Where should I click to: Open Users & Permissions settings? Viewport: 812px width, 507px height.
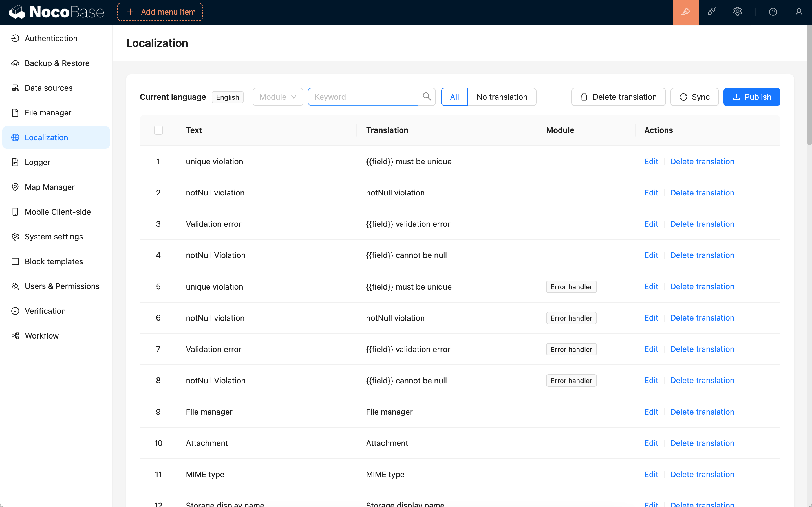(62, 286)
